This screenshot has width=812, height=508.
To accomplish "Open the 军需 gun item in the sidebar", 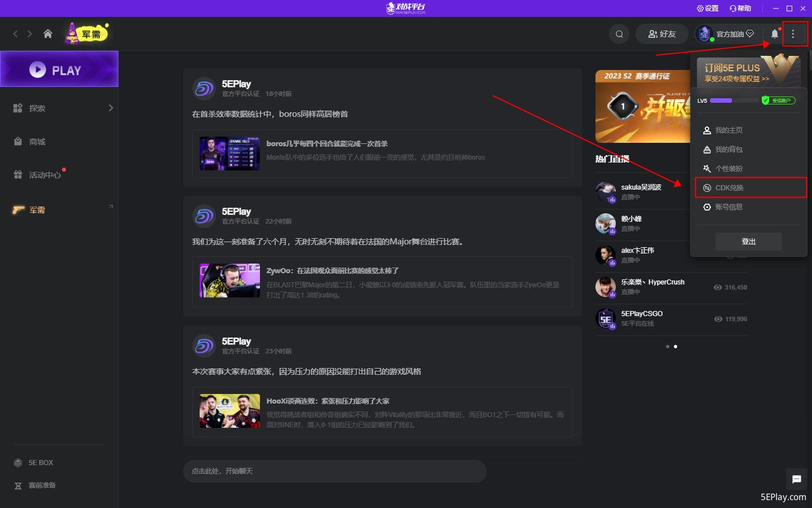I will coord(29,210).
